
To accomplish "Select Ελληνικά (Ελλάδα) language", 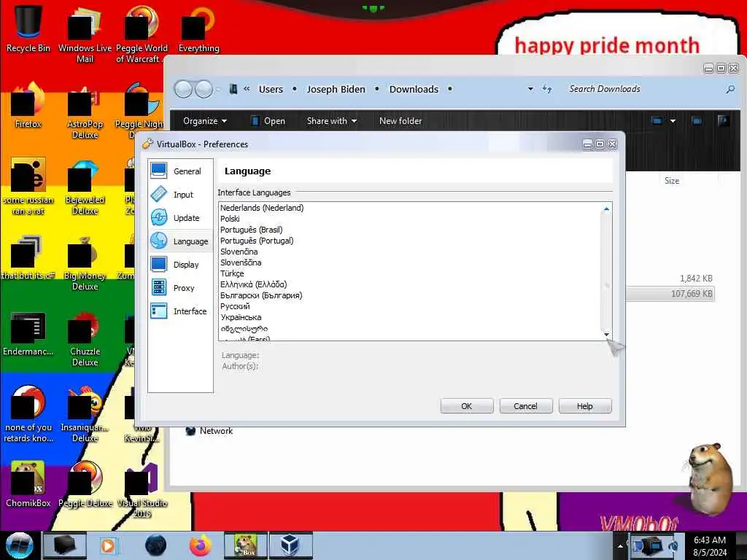I will pyautogui.click(x=253, y=284).
